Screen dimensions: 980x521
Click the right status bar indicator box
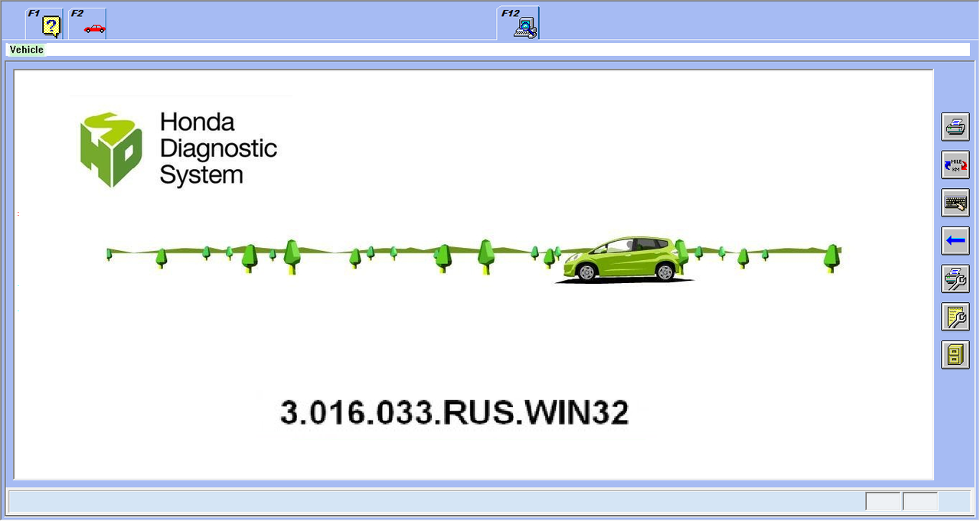[x=920, y=502]
